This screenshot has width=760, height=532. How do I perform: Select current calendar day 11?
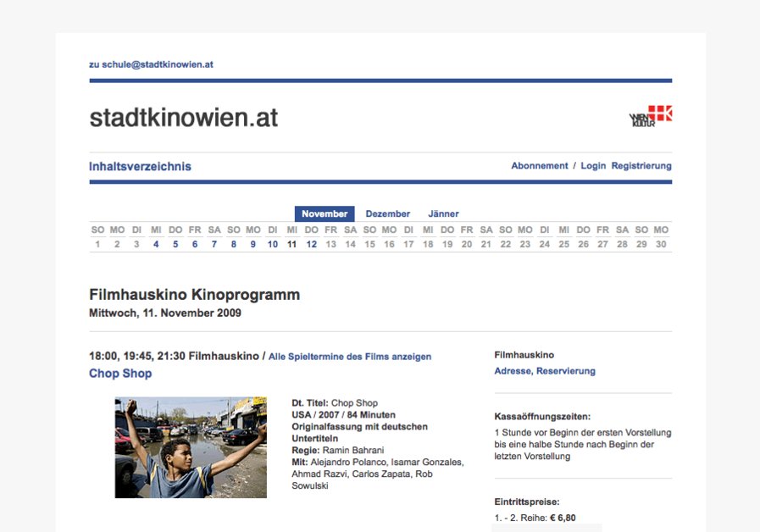291,244
